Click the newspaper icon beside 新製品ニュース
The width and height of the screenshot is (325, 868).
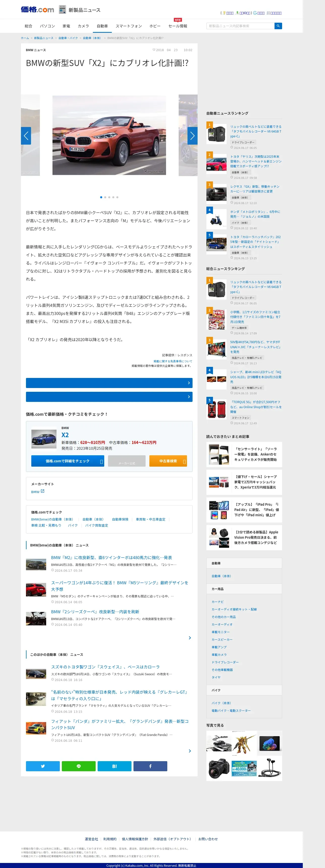[62, 9]
